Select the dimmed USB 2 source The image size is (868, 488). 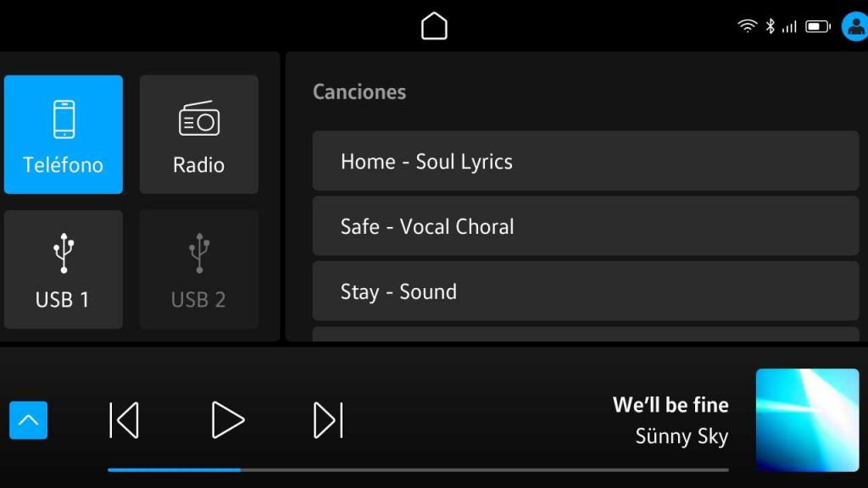[x=198, y=269]
